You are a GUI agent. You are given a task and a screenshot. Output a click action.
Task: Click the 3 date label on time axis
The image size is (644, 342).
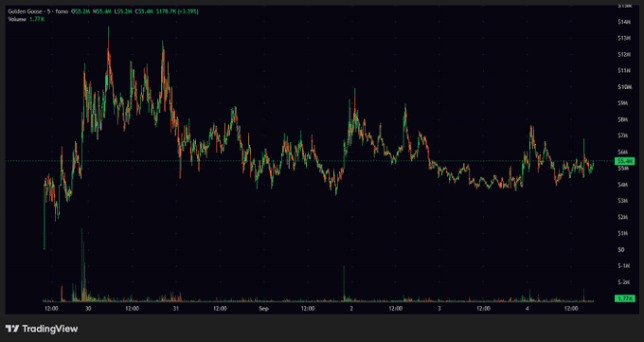click(x=439, y=308)
